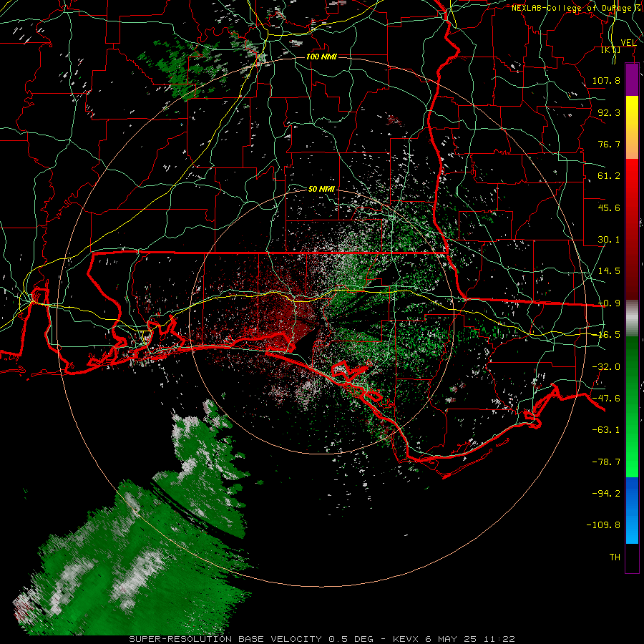Click the -63.1 velocity scale value
This screenshot has height=644, width=644.
coord(606,430)
